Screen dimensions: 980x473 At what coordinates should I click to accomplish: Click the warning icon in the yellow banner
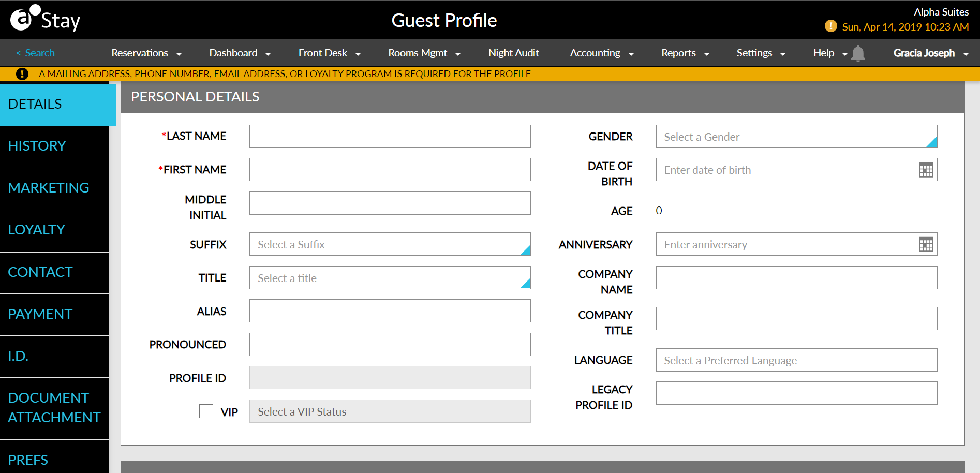(22, 73)
